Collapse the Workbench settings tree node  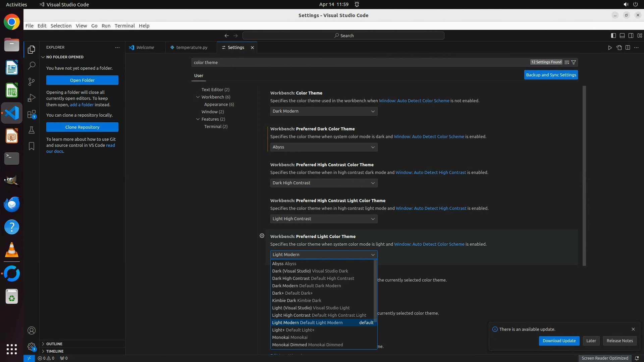(x=198, y=97)
